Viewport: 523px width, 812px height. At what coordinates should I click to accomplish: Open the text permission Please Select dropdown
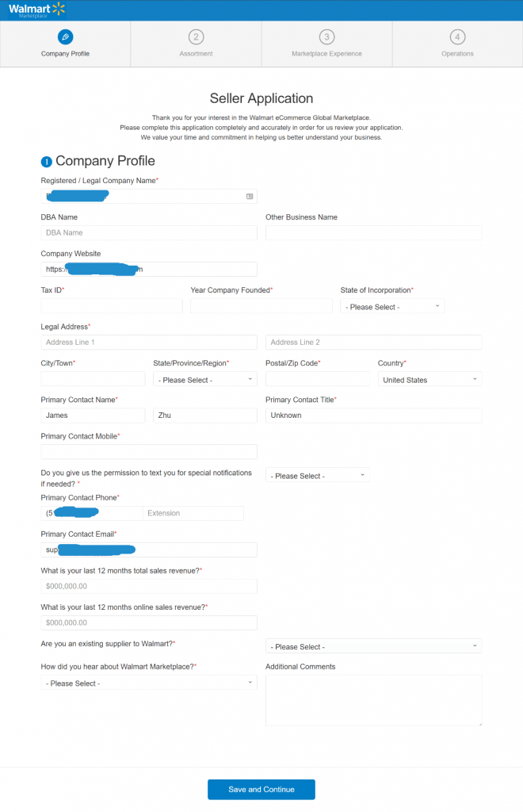pos(317,476)
